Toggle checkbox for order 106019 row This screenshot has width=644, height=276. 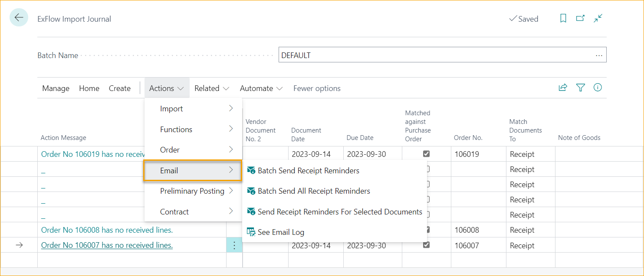(x=426, y=154)
